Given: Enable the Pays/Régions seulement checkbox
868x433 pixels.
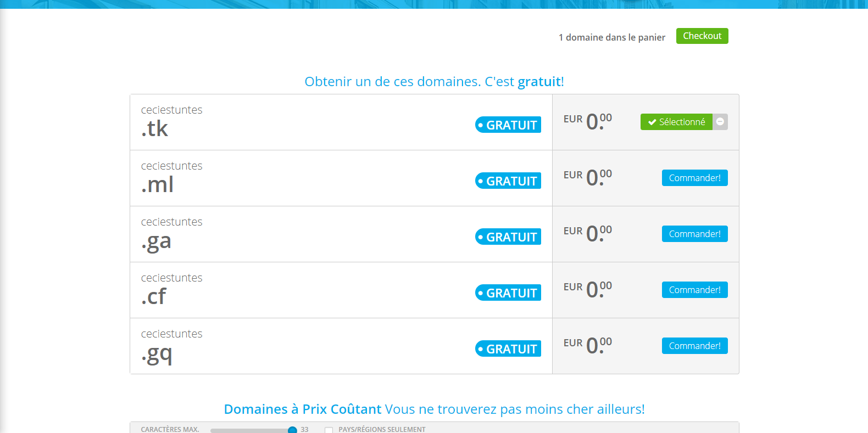Looking at the screenshot, I should click(329, 430).
